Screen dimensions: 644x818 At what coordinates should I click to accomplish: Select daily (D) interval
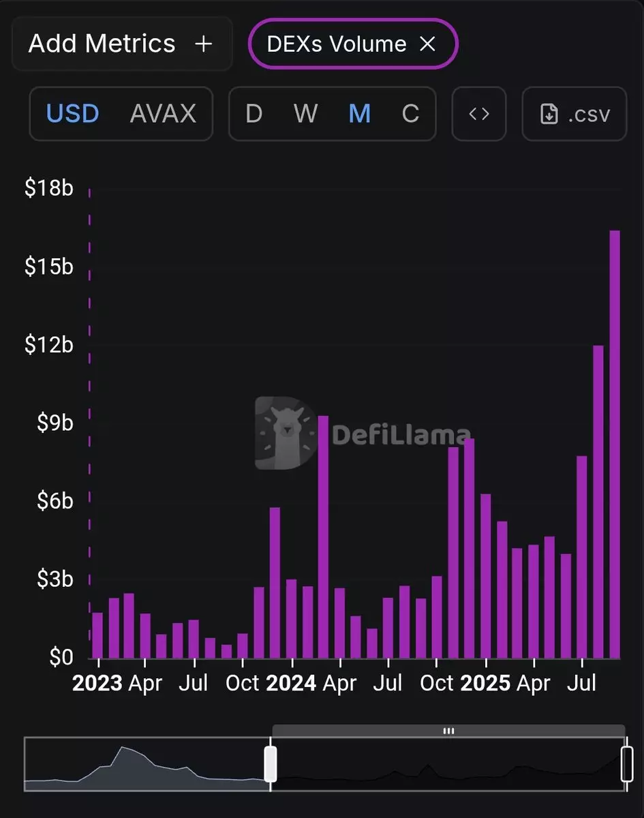coord(254,114)
